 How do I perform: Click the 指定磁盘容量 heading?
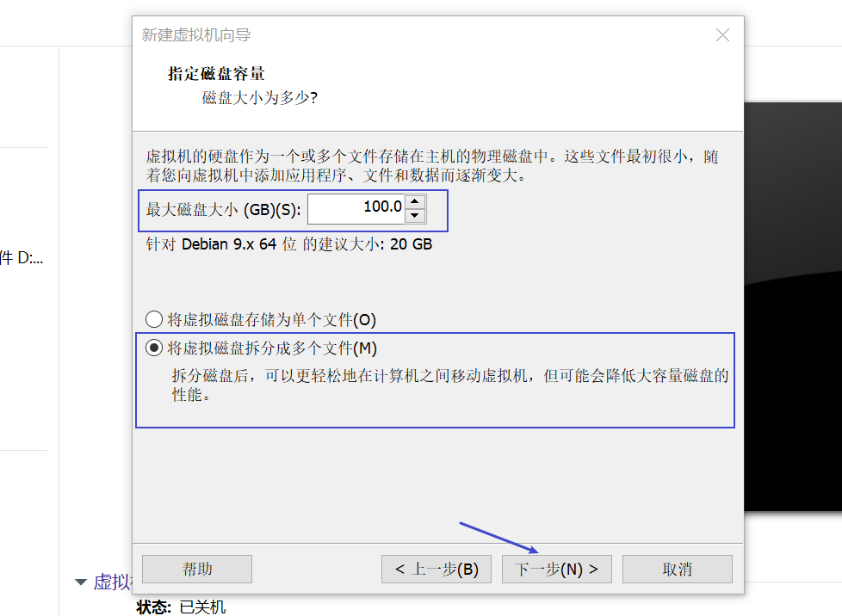click(216, 73)
